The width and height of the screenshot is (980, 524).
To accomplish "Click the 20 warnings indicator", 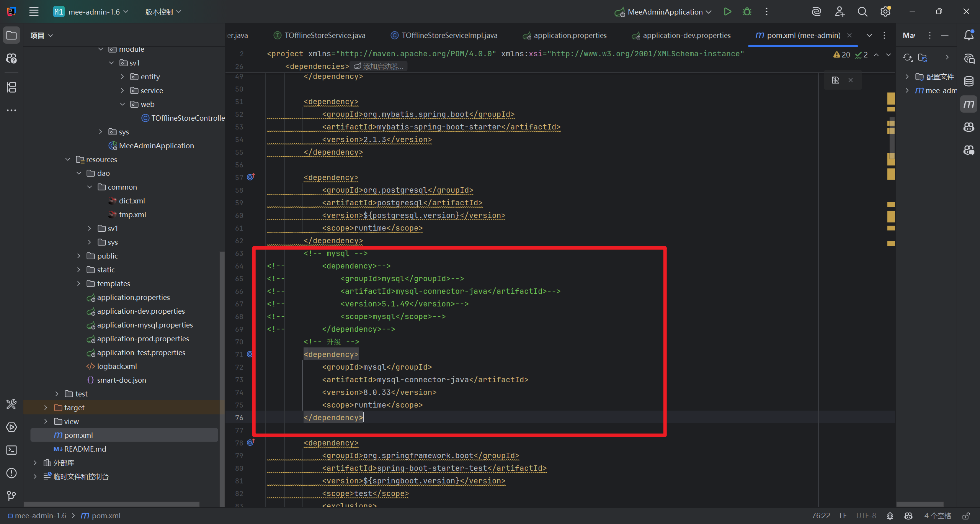I will click(841, 55).
